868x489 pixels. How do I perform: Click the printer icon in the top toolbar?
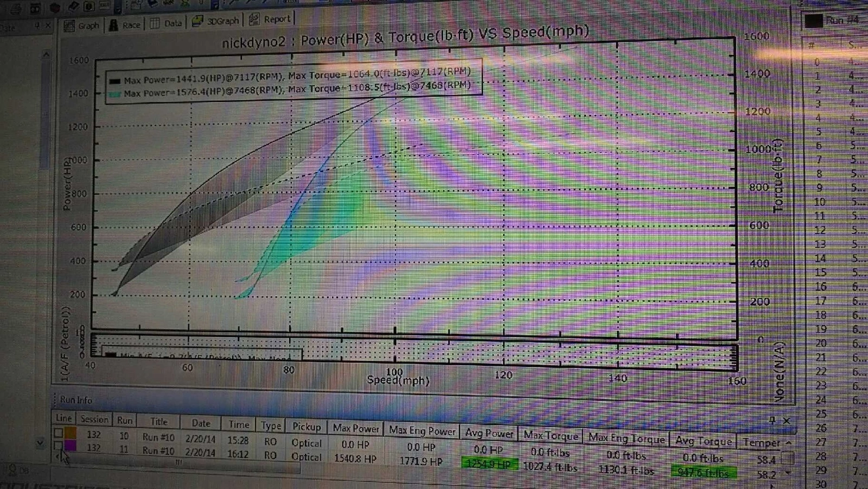pyautogui.click(x=16, y=8)
